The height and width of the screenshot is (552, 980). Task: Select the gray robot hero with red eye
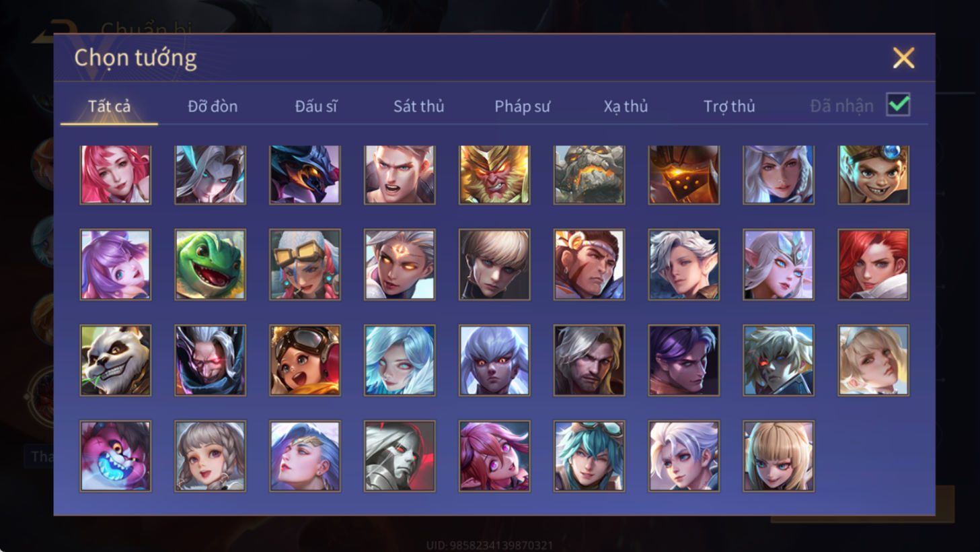coord(400,456)
